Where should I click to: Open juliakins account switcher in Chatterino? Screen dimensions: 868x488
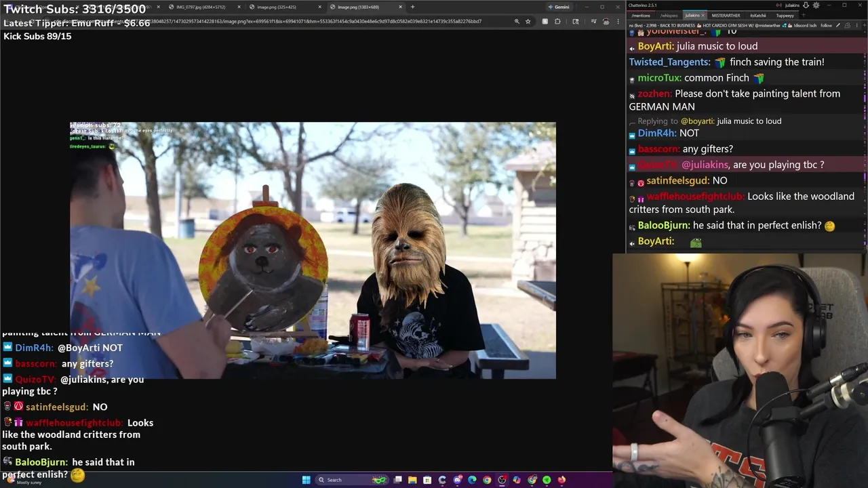tap(792, 5)
